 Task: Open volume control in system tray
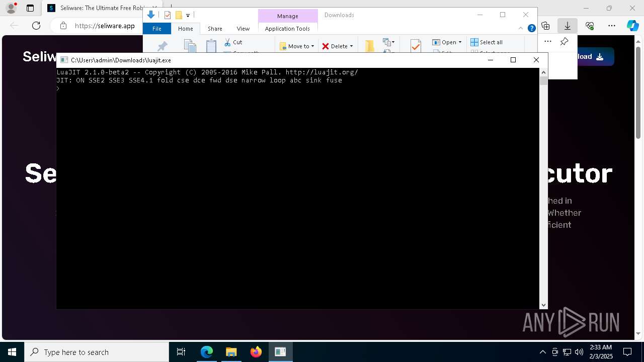coord(579,352)
